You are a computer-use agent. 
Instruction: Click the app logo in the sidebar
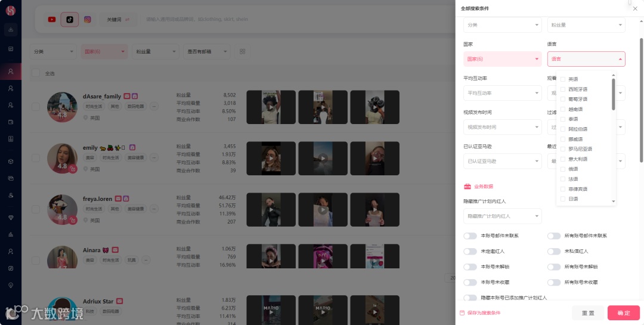[11, 11]
